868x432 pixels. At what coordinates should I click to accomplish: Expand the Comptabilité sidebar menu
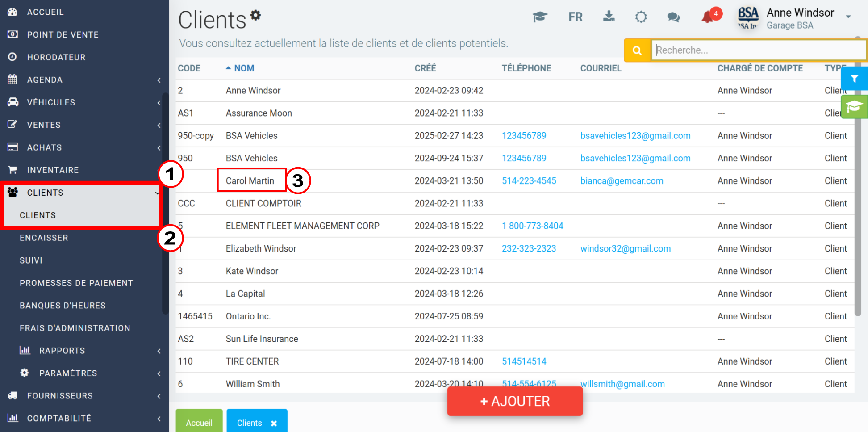pyautogui.click(x=84, y=418)
